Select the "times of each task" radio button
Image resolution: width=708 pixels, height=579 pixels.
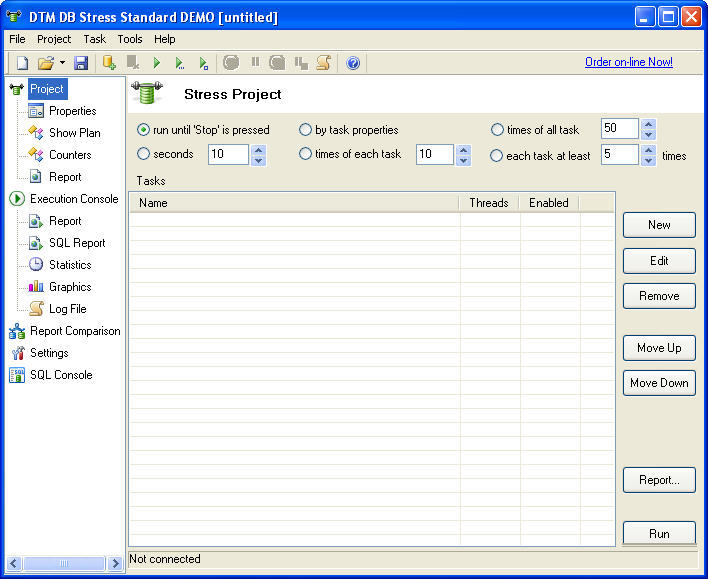pos(305,154)
